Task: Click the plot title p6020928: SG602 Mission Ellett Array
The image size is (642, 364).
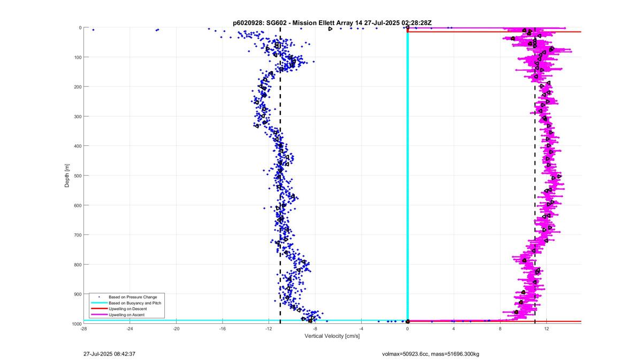Action: pyautogui.click(x=332, y=23)
